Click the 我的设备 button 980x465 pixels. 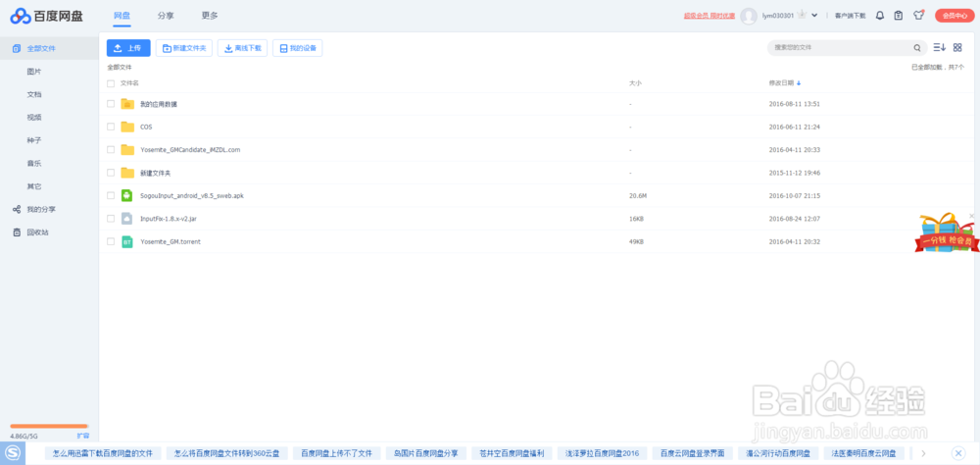pyautogui.click(x=298, y=48)
